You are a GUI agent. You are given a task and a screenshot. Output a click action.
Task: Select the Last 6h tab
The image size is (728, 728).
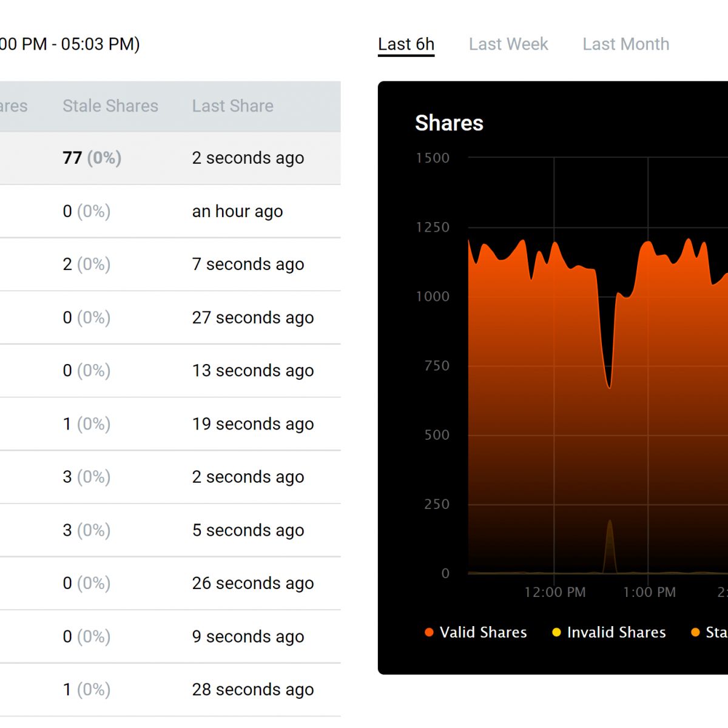[x=406, y=44]
